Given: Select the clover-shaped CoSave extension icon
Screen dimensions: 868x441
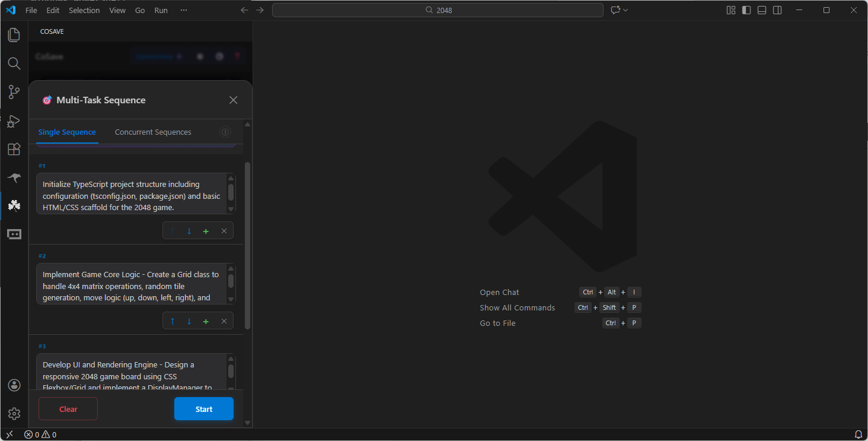Looking at the screenshot, I should pyautogui.click(x=14, y=205).
